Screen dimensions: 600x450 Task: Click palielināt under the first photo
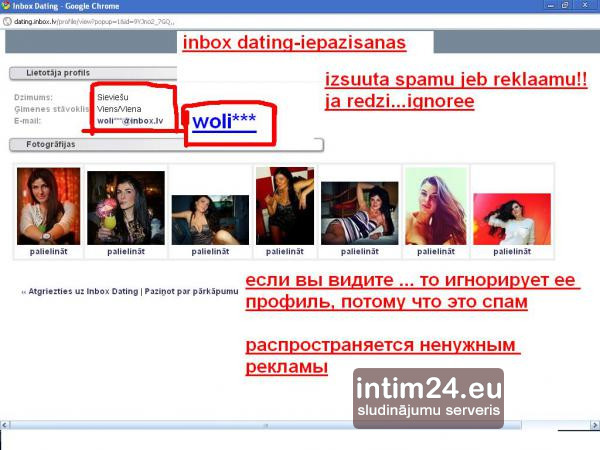[48, 253]
